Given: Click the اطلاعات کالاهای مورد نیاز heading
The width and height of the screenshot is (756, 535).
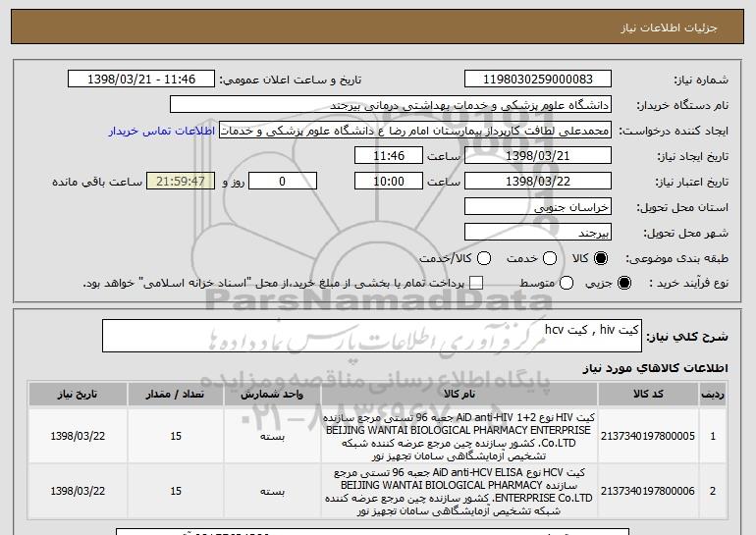Looking at the screenshot, I should (x=656, y=368).
